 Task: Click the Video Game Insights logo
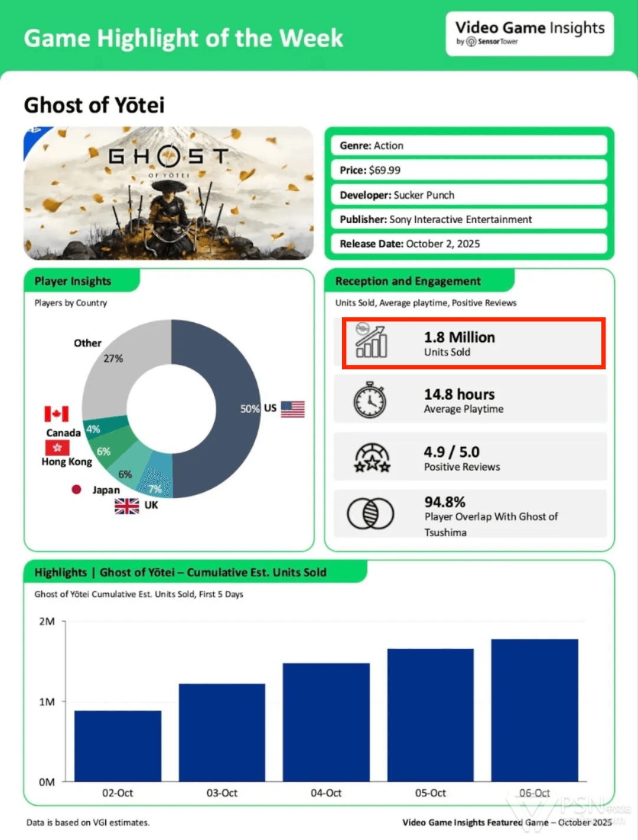pos(529,33)
